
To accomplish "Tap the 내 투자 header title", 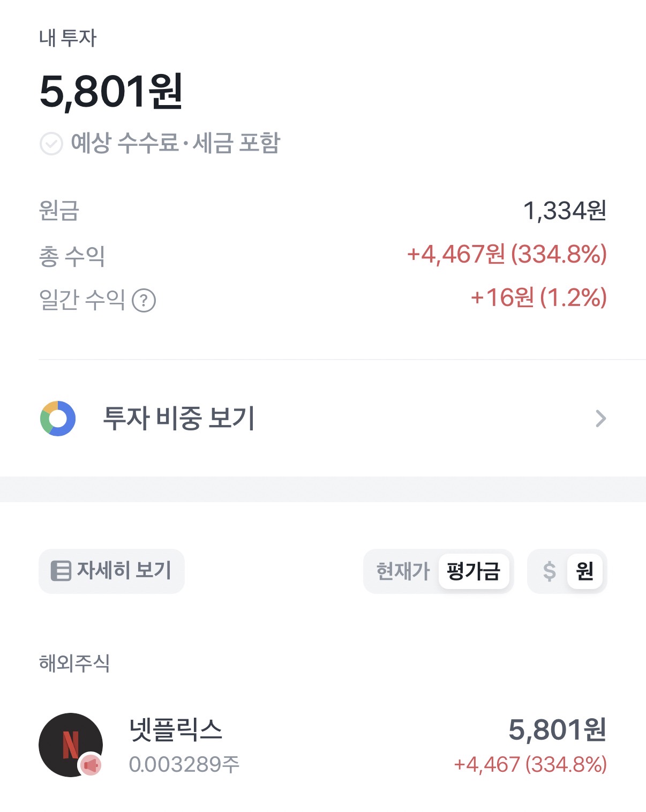I will (x=68, y=38).
